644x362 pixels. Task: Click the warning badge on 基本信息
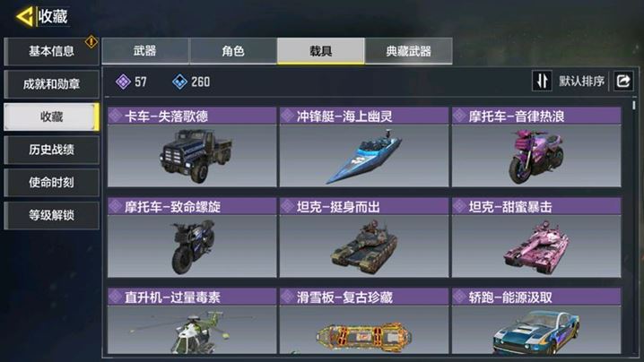[x=91, y=41]
